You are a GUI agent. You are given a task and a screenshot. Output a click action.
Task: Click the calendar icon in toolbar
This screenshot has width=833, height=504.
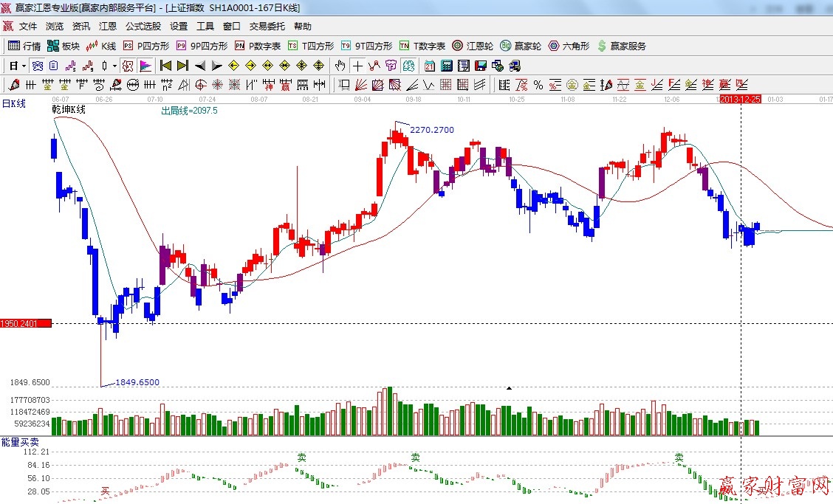click(429, 66)
